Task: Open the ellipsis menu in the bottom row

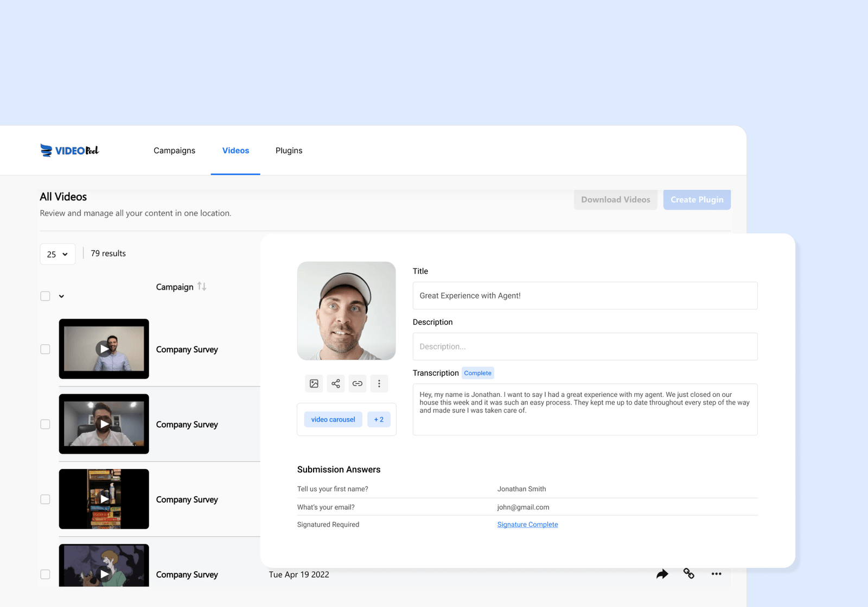Action: [x=716, y=573]
